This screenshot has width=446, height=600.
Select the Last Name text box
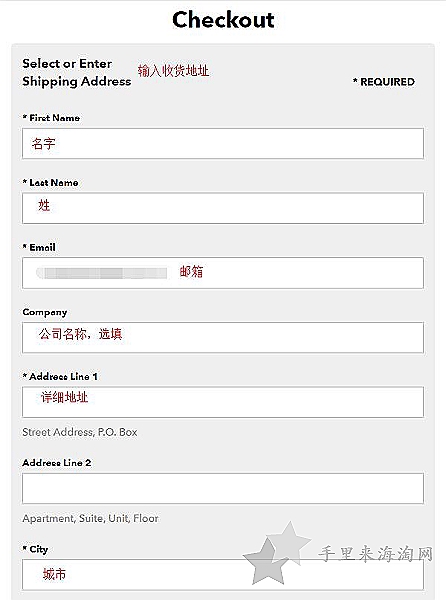[223, 208]
